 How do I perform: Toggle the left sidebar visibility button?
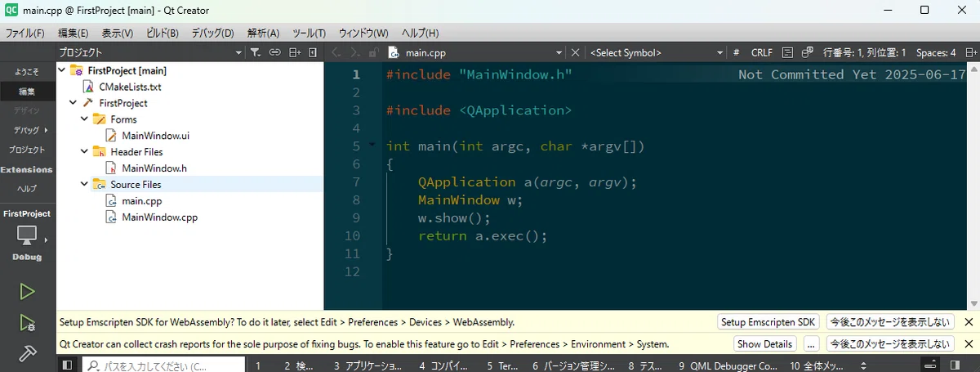click(67, 365)
